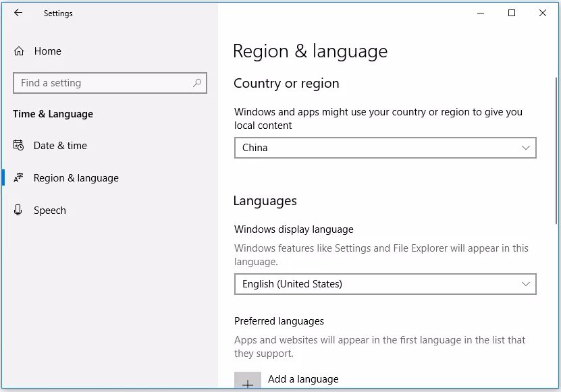Focus the Find a setting search box
The image size is (561, 392).
click(x=110, y=83)
